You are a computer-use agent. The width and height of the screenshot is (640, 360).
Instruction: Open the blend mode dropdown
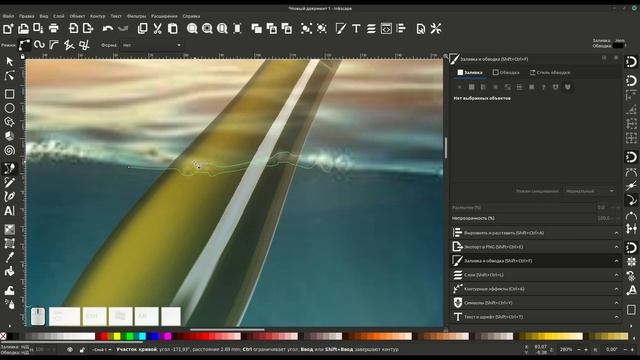click(x=590, y=191)
